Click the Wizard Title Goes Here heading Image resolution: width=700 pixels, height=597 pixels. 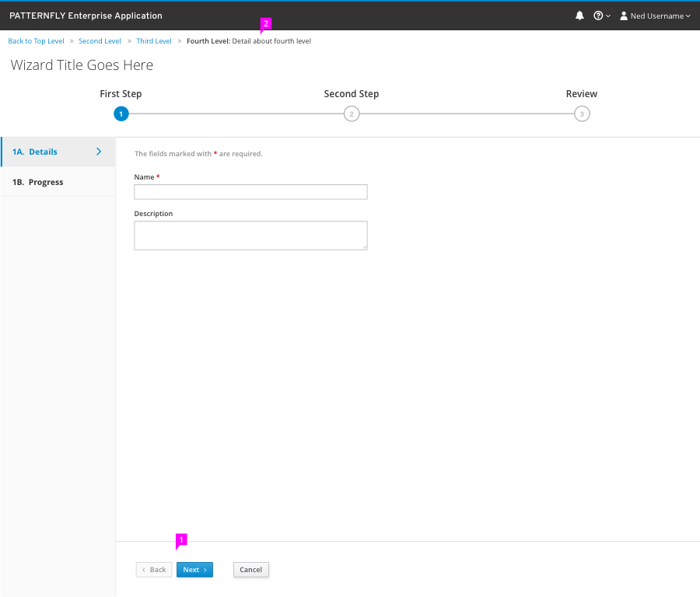click(82, 65)
